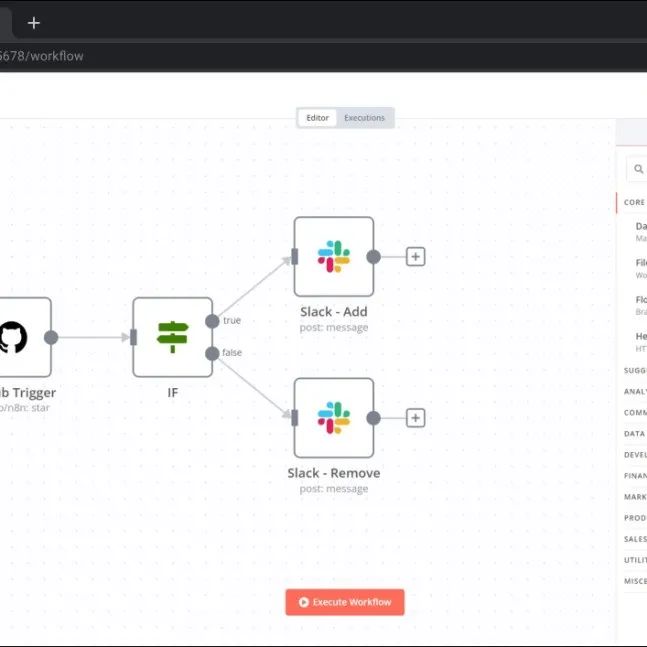Click the Slack - Remove input handle

pyautogui.click(x=295, y=418)
